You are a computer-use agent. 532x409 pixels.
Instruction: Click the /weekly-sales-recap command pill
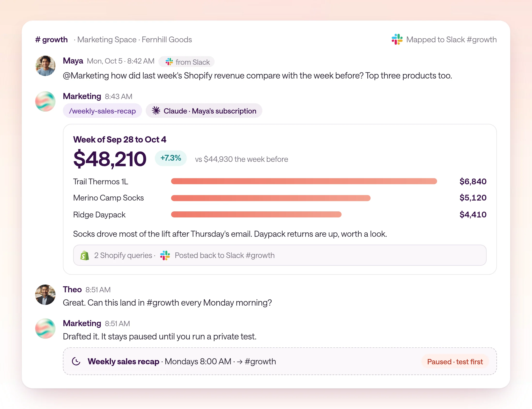click(x=102, y=111)
